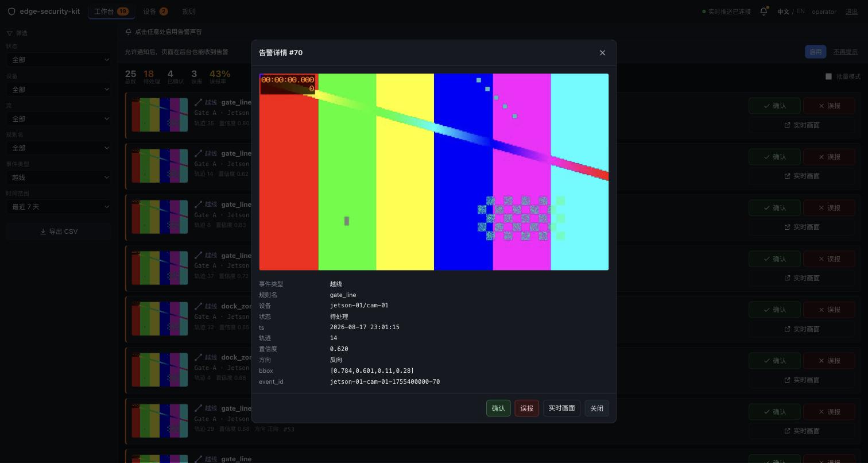Confirm the alert with 确认 in the dialog

point(498,408)
